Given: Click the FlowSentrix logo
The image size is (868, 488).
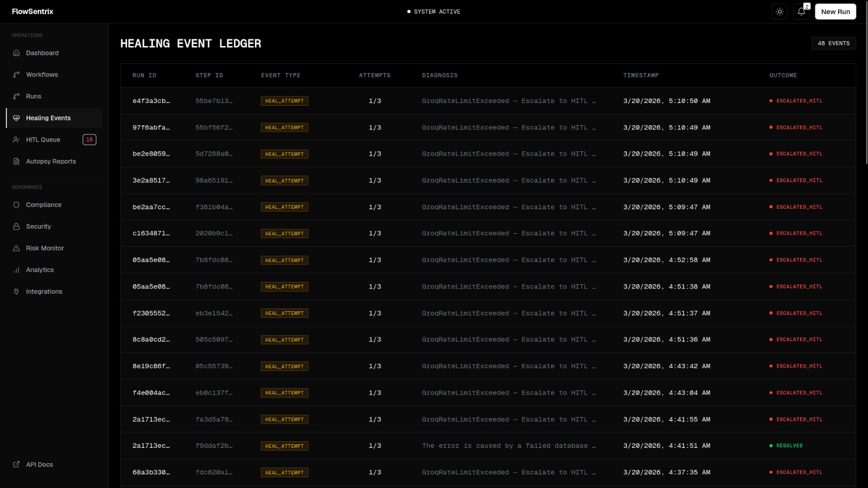Looking at the screenshot, I should pyautogui.click(x=33, y=11).
